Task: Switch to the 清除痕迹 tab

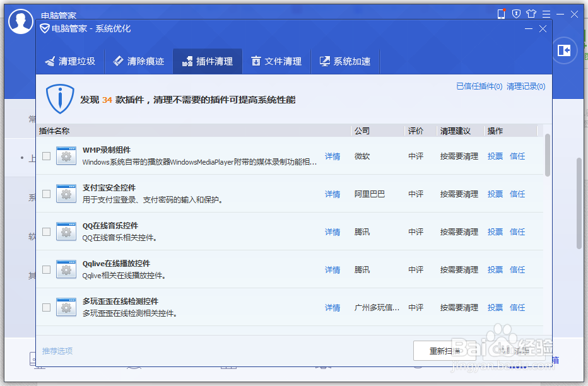Action: pos(139,61)
